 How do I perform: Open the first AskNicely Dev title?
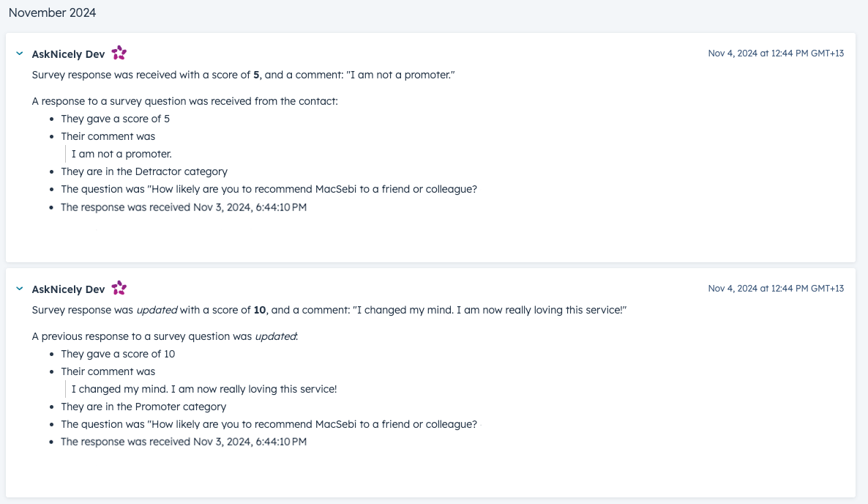68,54
